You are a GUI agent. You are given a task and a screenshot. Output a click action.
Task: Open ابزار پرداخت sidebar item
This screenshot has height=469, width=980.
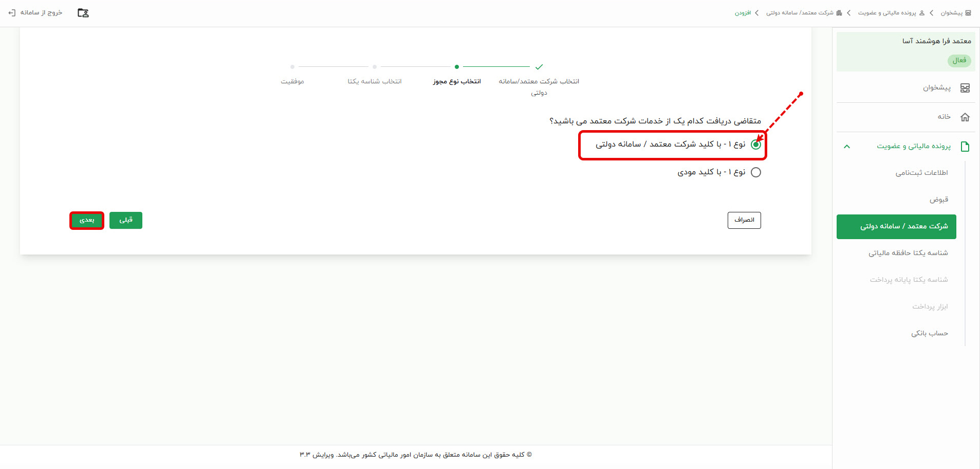click(930, 306)
